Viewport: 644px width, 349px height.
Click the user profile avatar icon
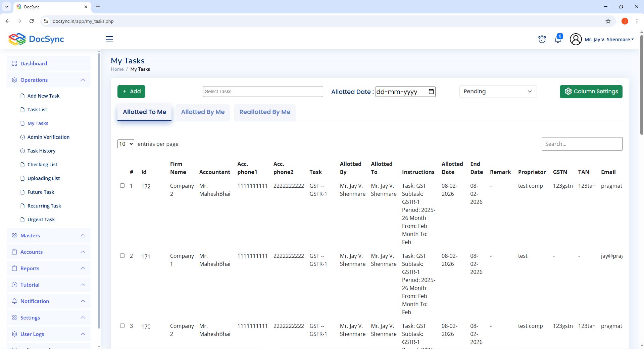576,39
